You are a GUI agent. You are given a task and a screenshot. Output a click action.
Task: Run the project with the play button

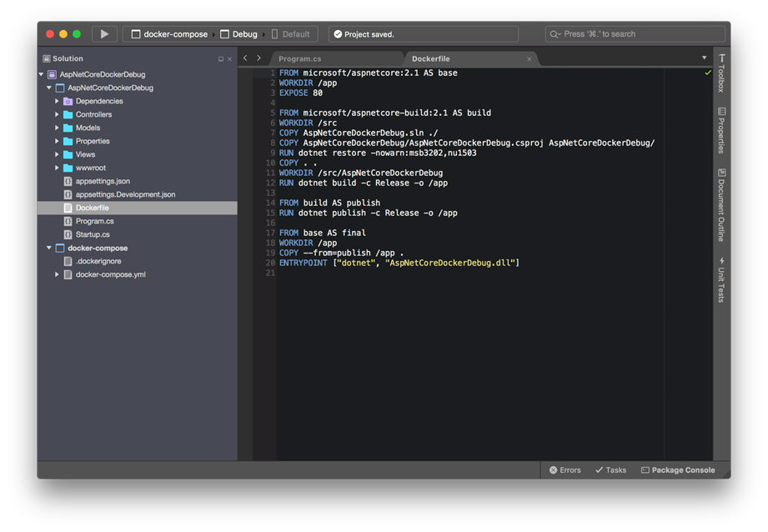pos(104,34)
